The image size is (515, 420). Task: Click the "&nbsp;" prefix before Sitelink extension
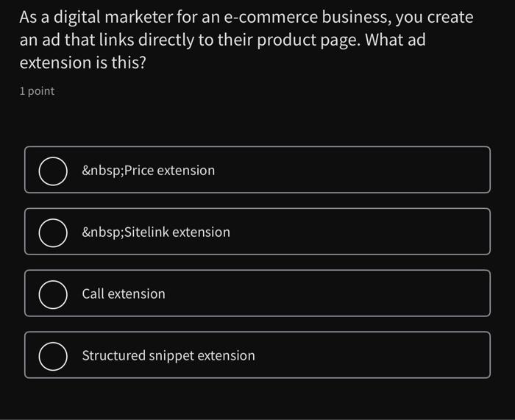tap(102, 232)
